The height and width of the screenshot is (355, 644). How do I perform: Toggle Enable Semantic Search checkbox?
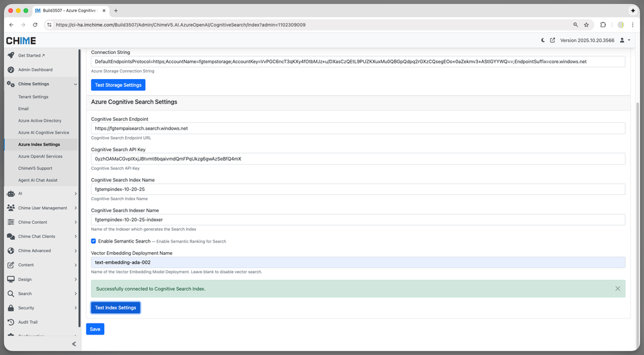93,241
